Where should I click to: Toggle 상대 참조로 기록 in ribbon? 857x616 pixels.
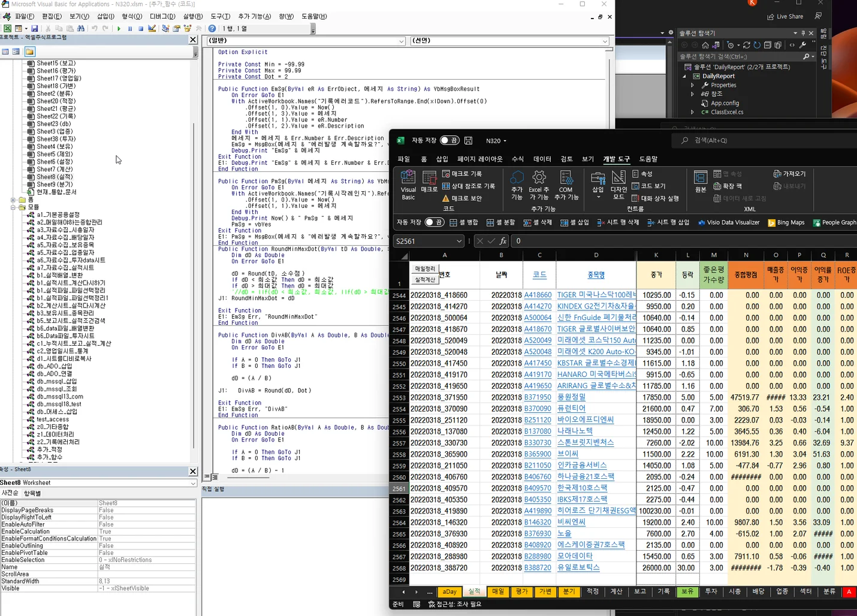(x=468, y=186)
